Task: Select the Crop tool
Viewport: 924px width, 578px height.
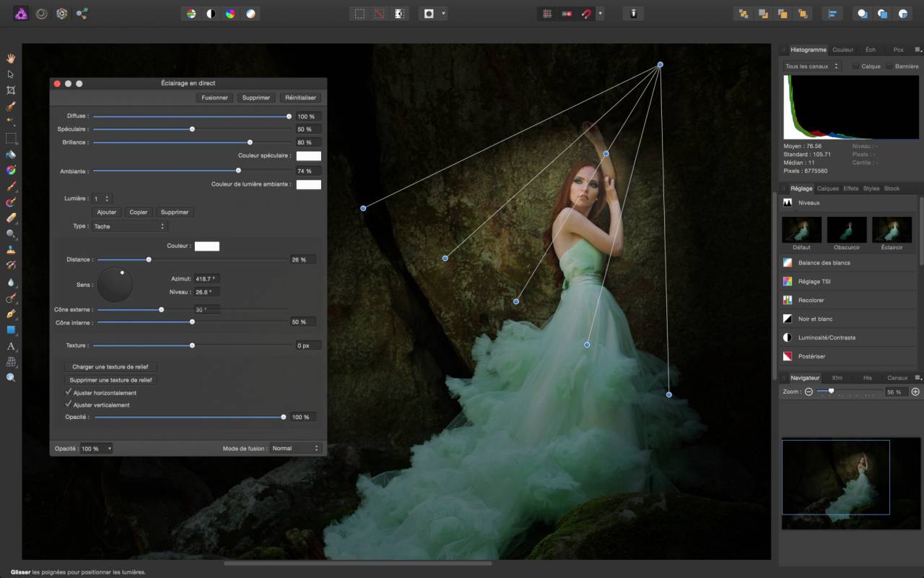Action: coord(11,90)
